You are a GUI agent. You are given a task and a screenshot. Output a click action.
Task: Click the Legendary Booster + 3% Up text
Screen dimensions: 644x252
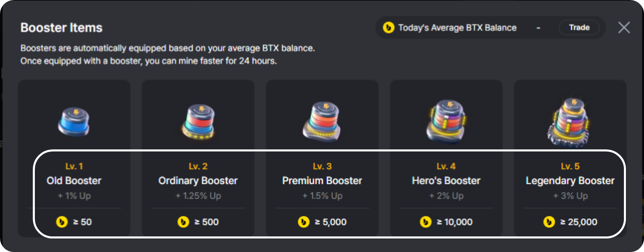point(571,196)
